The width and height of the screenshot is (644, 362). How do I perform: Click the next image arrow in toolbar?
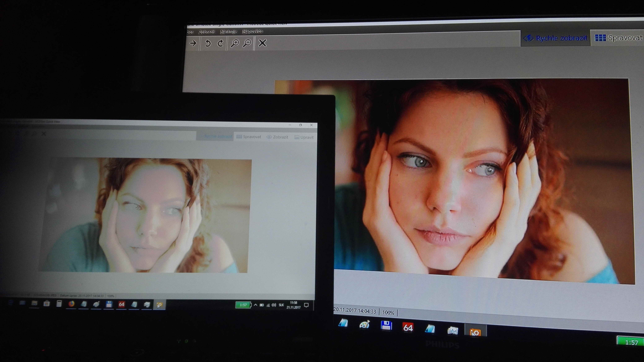(193, 43)
